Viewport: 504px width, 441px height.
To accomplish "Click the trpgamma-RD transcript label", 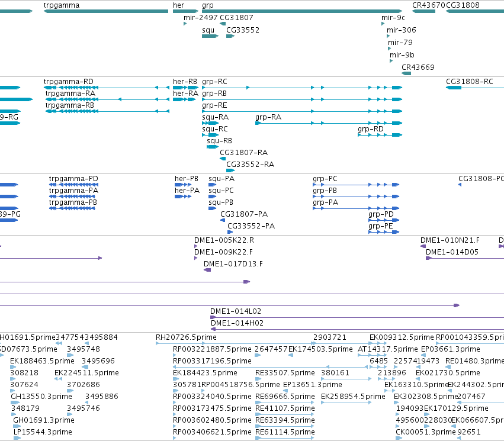I will (x=69, y=82).
